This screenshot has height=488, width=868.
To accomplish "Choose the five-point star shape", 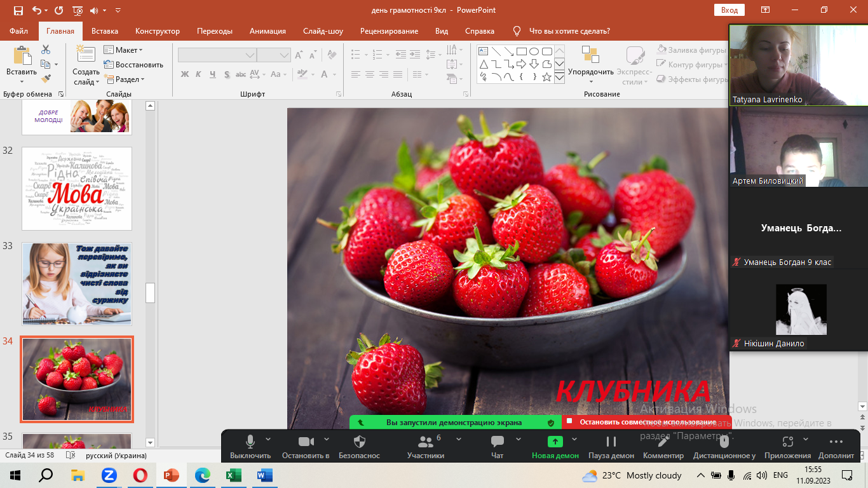I will point(546,77).
